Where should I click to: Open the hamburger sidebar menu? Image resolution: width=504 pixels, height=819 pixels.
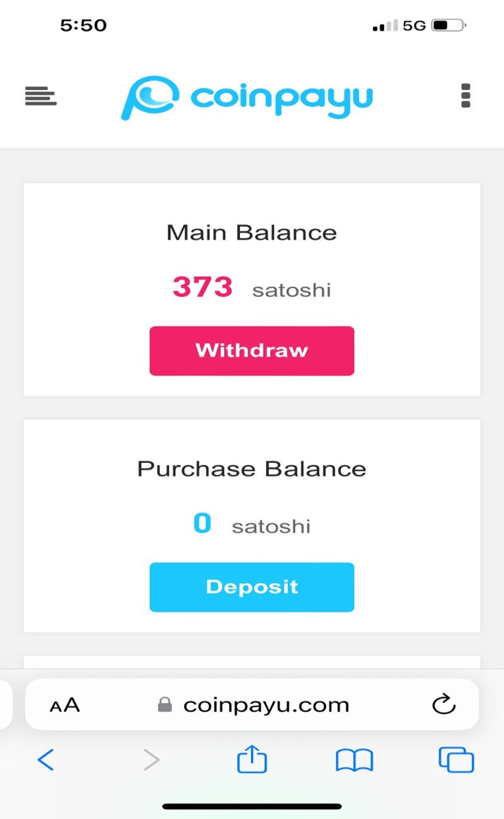[41, 96]
